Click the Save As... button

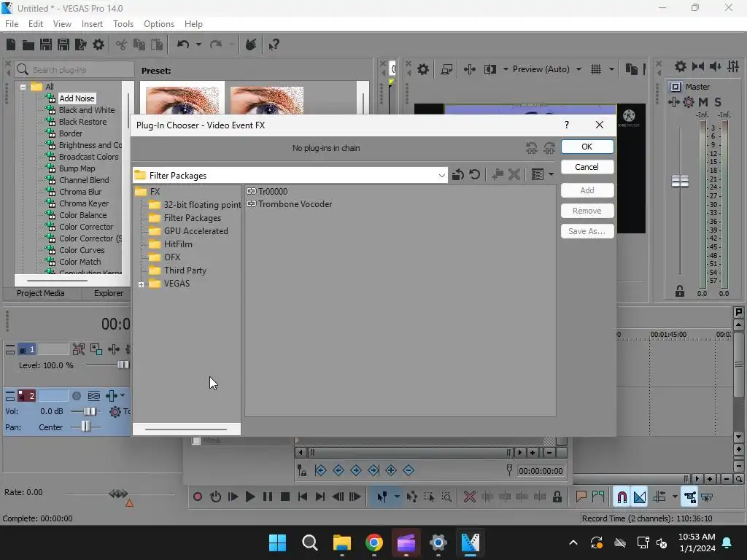click(587, 231)
